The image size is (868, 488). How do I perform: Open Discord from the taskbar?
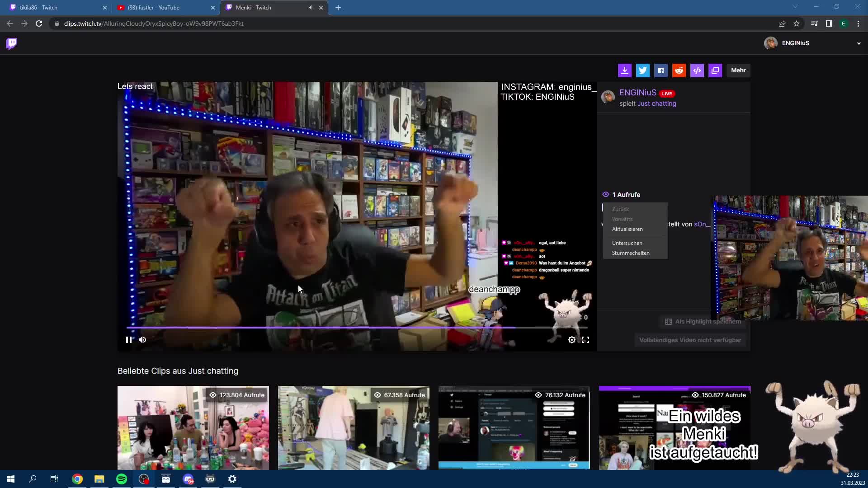[188, 479]
